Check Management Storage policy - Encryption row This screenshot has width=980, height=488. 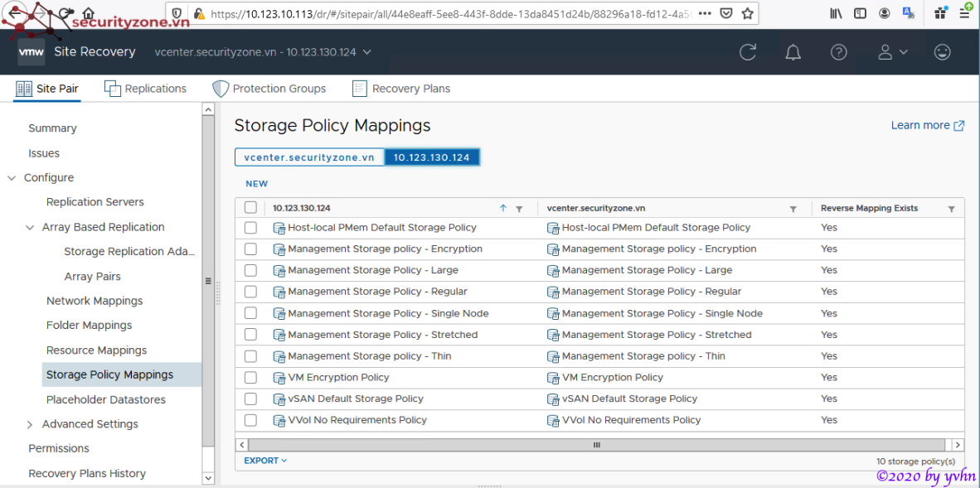250,249
